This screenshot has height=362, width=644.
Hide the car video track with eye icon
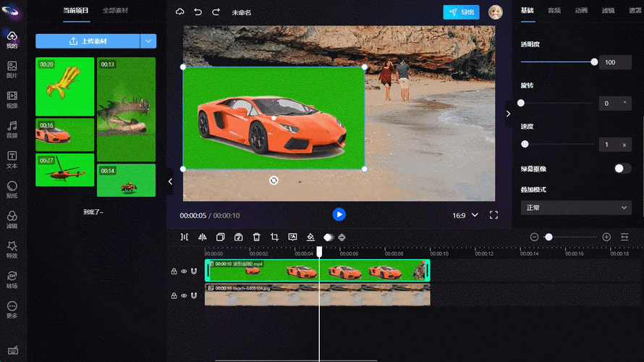click(184, 271)
